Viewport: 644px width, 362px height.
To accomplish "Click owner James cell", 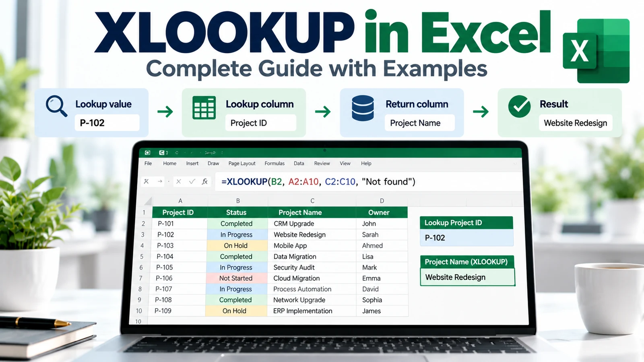I will pyautogui.click(x=382, y=311).
